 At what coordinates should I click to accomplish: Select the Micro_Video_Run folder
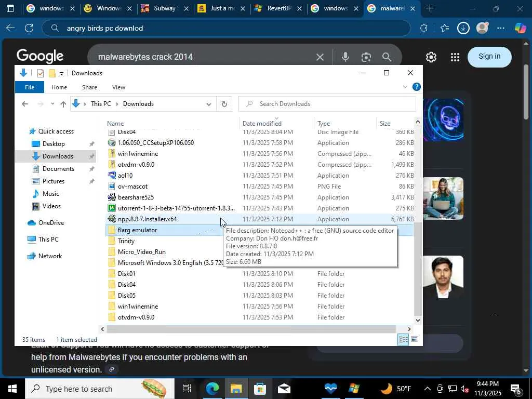141,252
